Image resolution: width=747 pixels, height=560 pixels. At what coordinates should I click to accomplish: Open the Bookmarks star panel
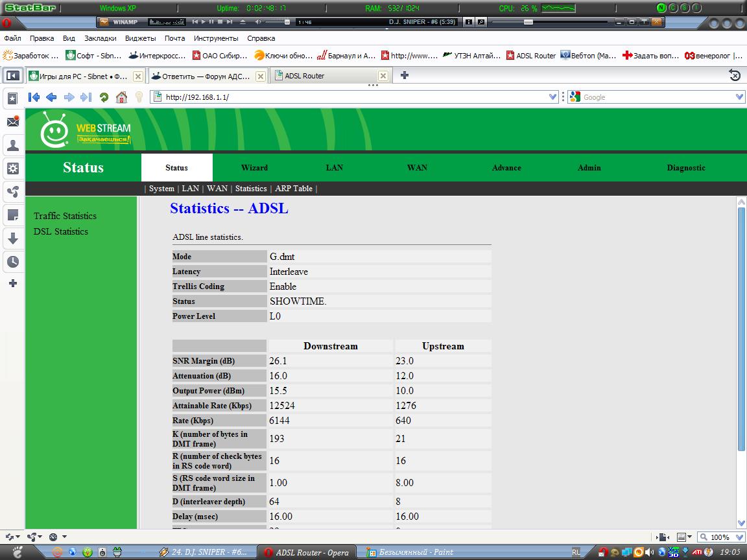[x=12, y=99]
